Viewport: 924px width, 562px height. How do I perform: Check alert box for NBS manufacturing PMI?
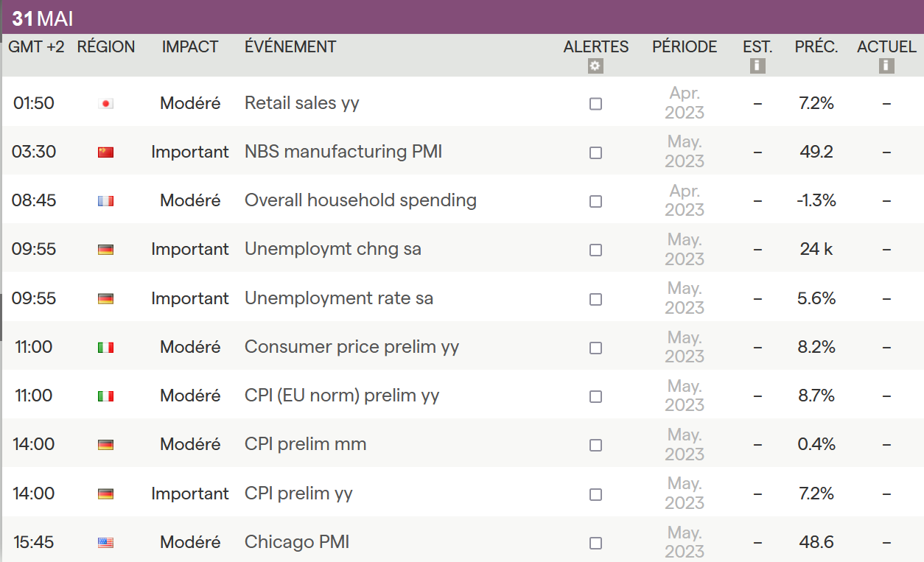(x=595, y=152)
